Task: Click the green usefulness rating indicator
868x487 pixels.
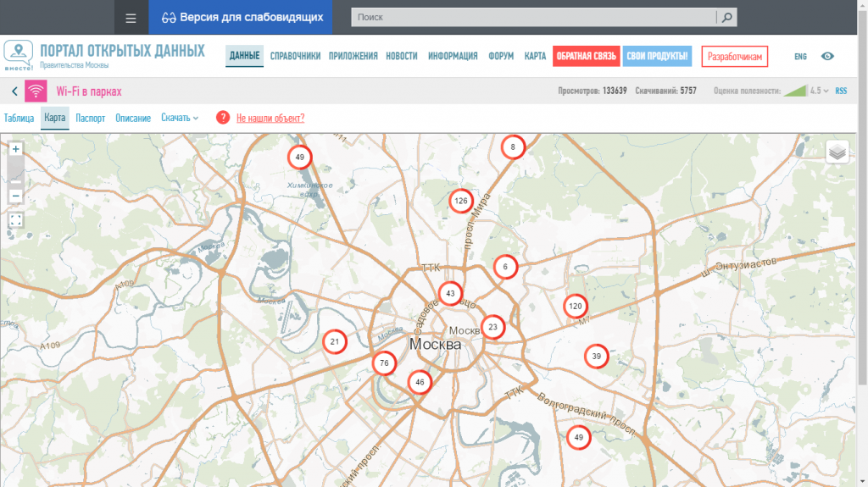Action: pyautogui.click(x=795, y=91)
